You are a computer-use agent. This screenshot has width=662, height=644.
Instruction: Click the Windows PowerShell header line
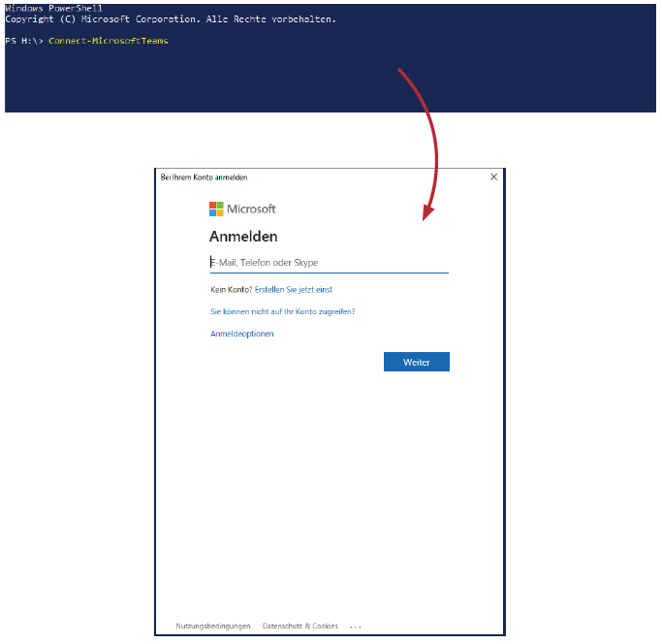(53, 8)
